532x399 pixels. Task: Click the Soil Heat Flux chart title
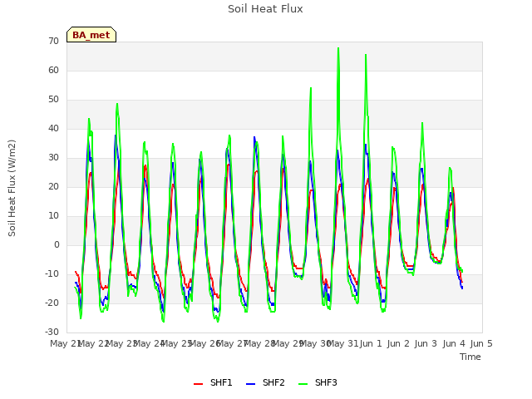(265, 9)
